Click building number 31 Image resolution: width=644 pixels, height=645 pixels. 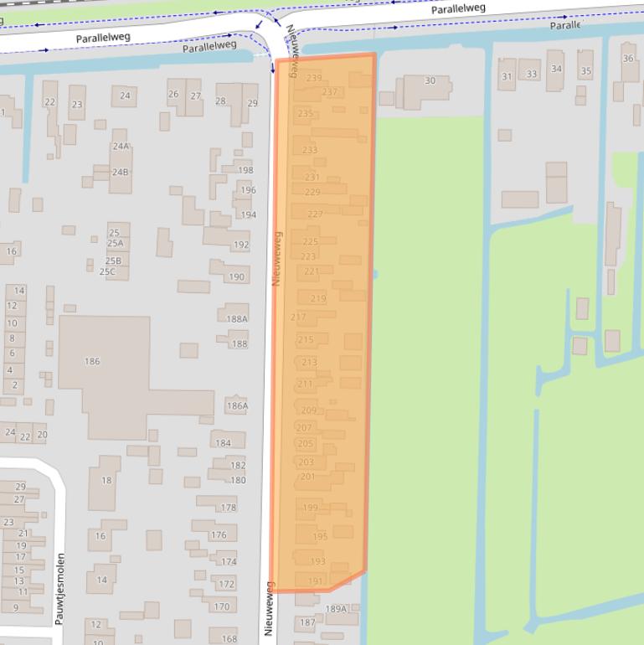tap(507, 76)
